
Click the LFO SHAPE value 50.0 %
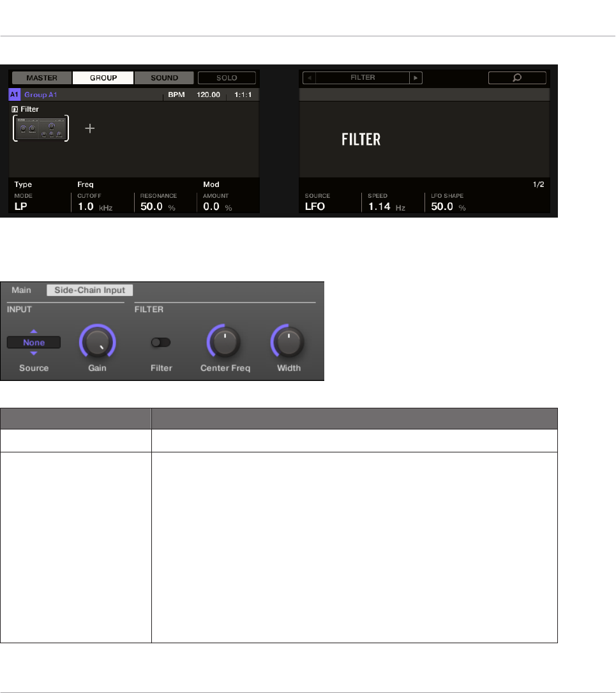[448, 206]
